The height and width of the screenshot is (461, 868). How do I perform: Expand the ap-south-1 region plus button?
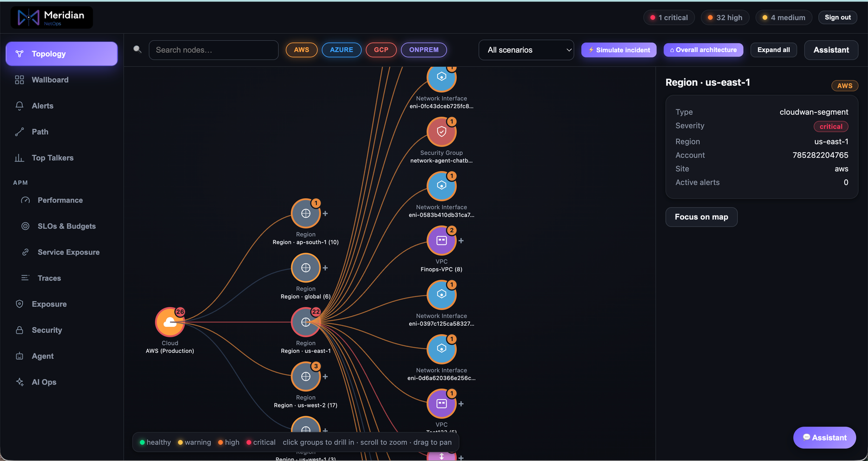coord(325,213)
